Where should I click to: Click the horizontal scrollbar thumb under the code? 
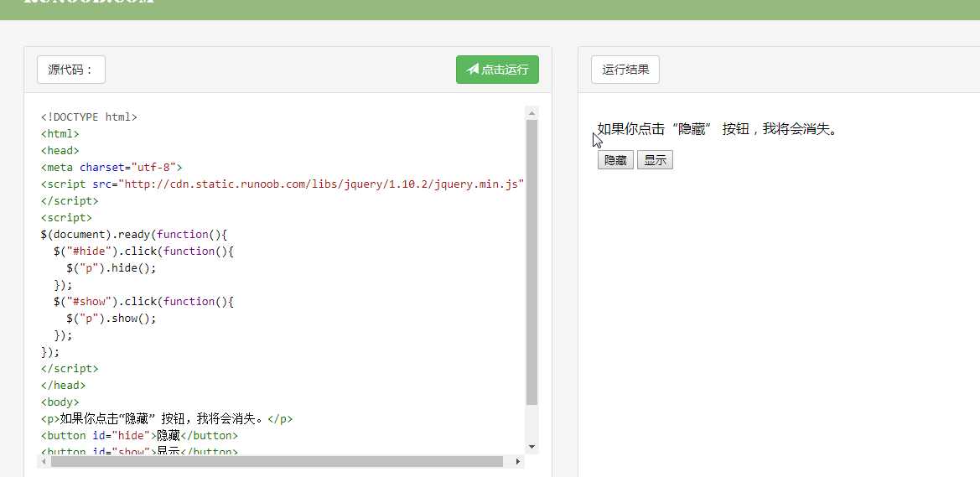277,461
